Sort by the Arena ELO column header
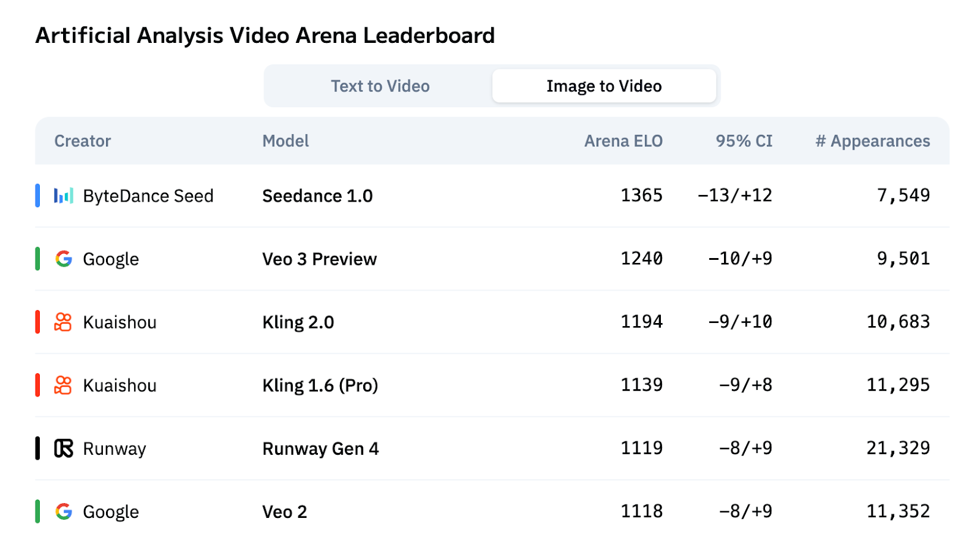Viewport: 980px width, 540px height. [624, 141]
